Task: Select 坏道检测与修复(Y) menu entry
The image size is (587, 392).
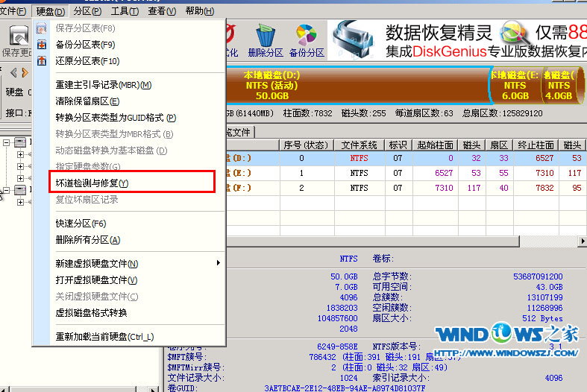Action: click(x=92, y=183)
